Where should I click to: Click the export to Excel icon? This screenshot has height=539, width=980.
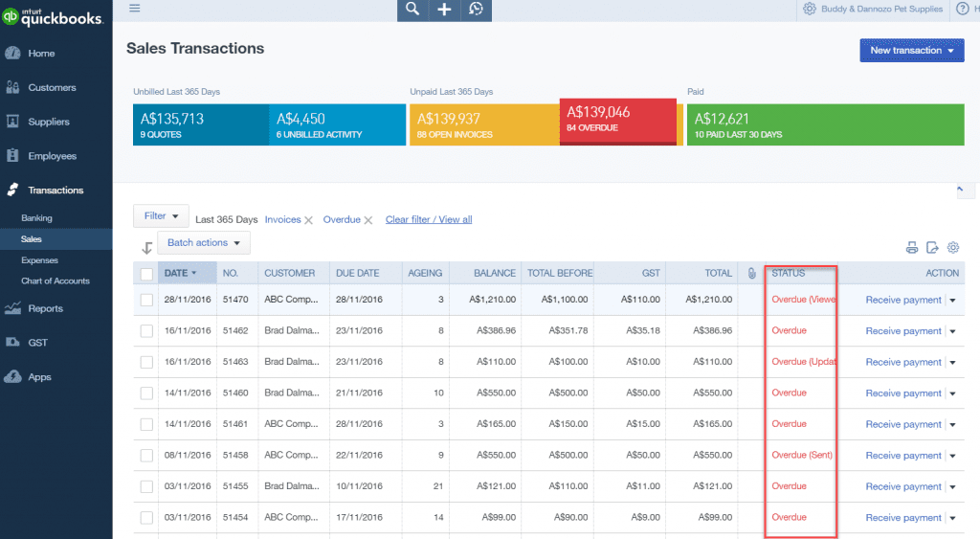[x=932, y=248]
